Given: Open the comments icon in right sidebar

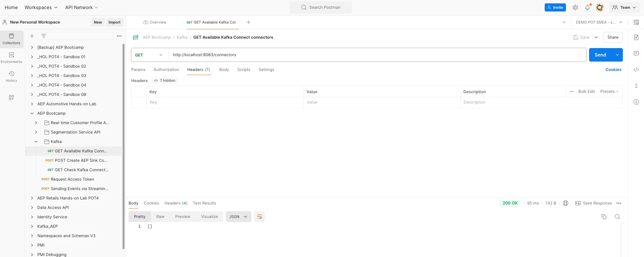Looking at the screenshot, I should pyautogui.click(x=636, y=53).
